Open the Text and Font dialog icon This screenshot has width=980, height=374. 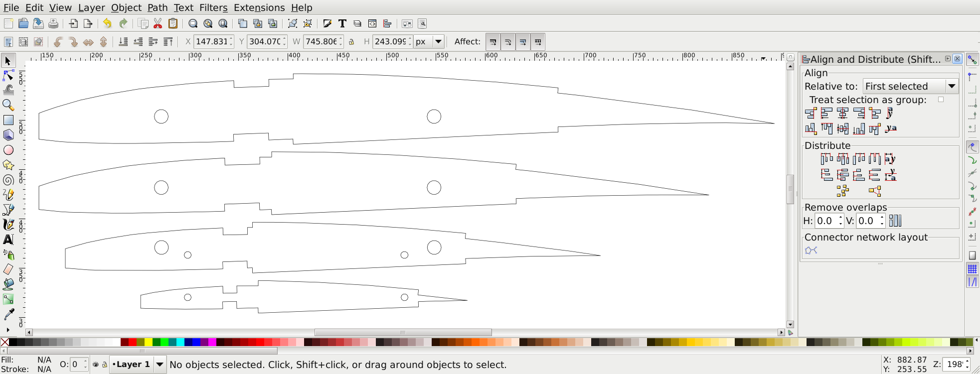point(342,23)
